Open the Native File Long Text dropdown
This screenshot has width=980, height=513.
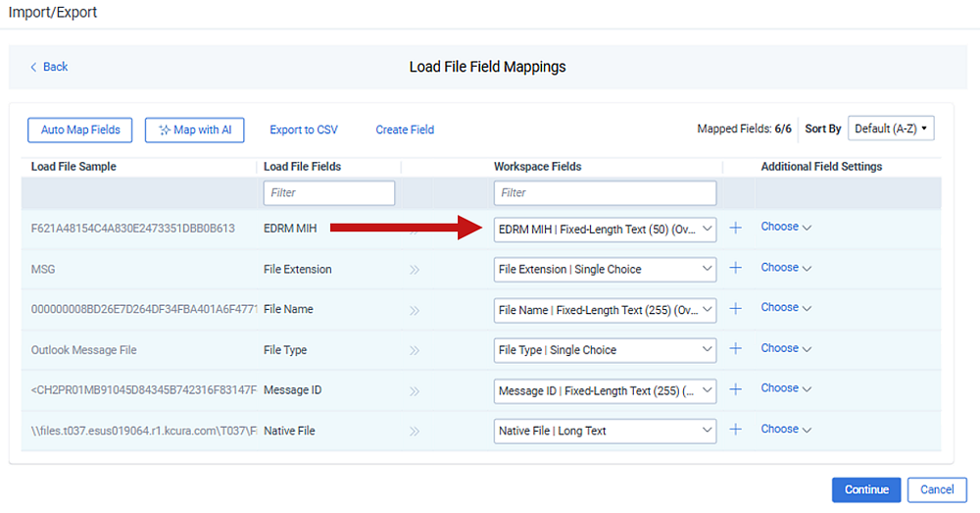pos(605,431)
